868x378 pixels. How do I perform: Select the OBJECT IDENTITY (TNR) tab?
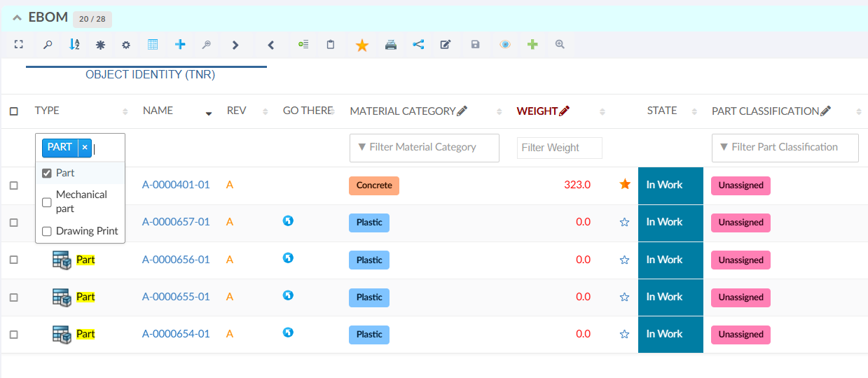click(150, 74)
